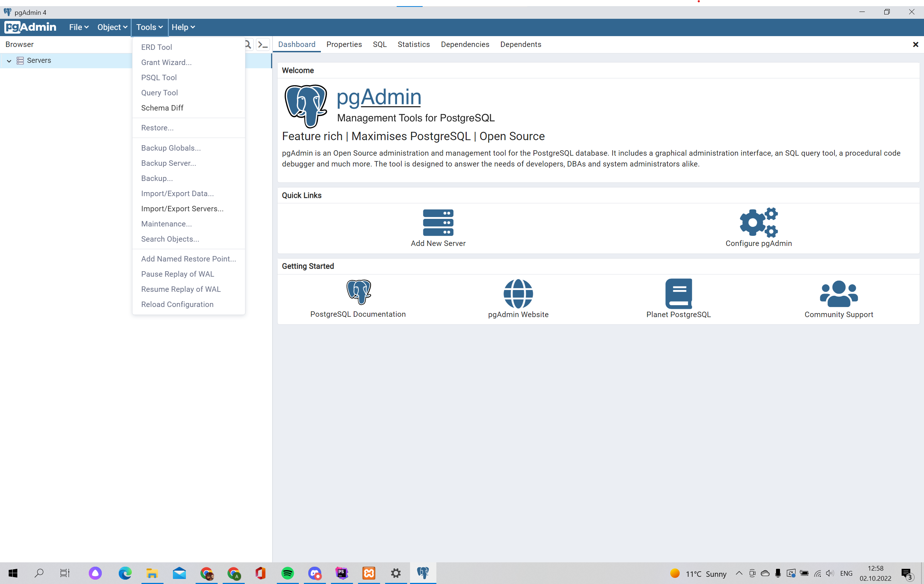The height and width of the screenshot is (584, 924).
Task: Select the Servers tree item
Action: coord(39,61)
